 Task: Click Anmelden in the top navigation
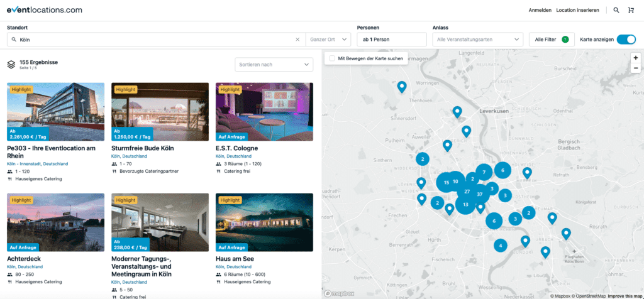click(x=540, y=10)
